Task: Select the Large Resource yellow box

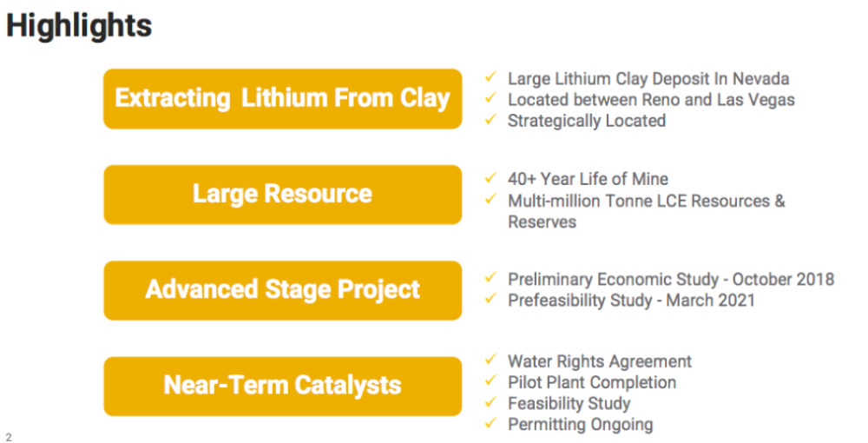Action: pyautogui.click(x=282, y=195)
